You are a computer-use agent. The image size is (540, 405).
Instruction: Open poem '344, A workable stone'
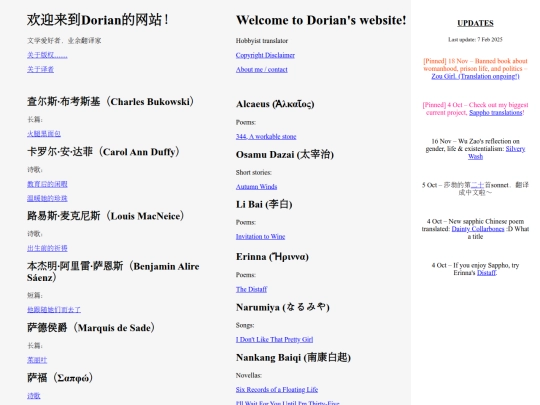(266, 136)
